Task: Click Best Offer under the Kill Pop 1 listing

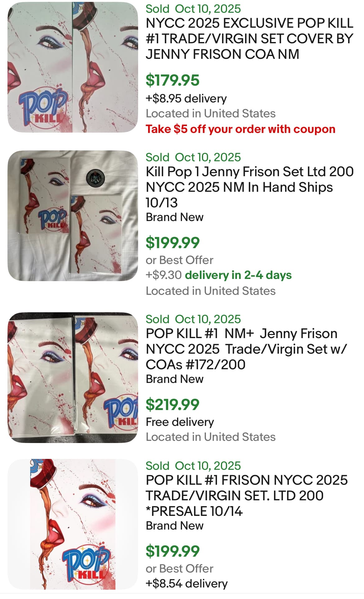Action: (x=180, y=260)
